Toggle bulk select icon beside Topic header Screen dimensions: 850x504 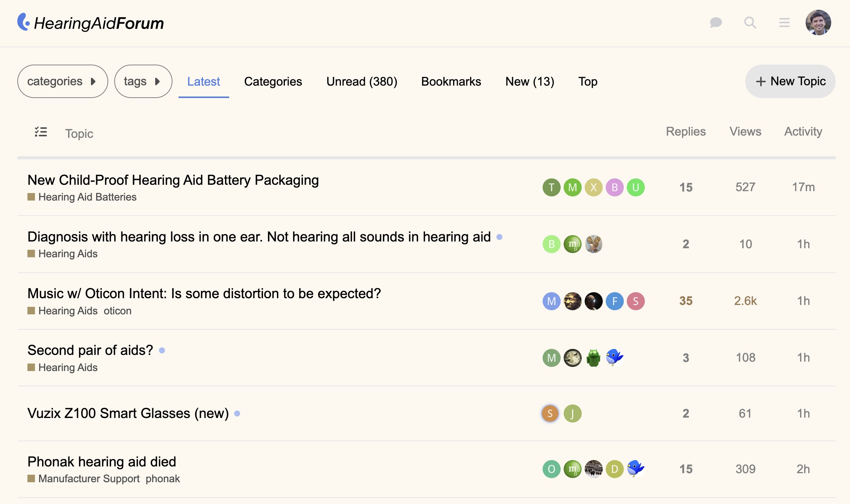41,132
